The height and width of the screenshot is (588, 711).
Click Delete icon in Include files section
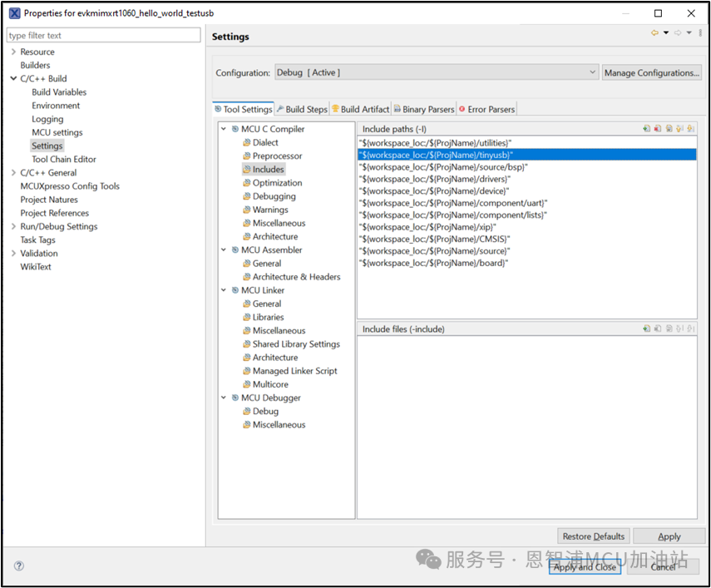click(658, 329)
